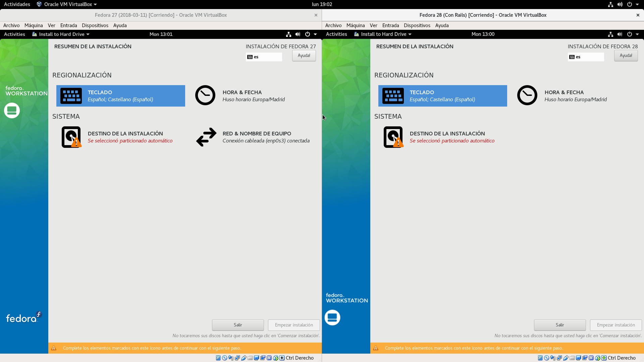Click keyboard icon in Fedora 28 installer
Viewport: 644px width, 362px height.
click(393, 96)
